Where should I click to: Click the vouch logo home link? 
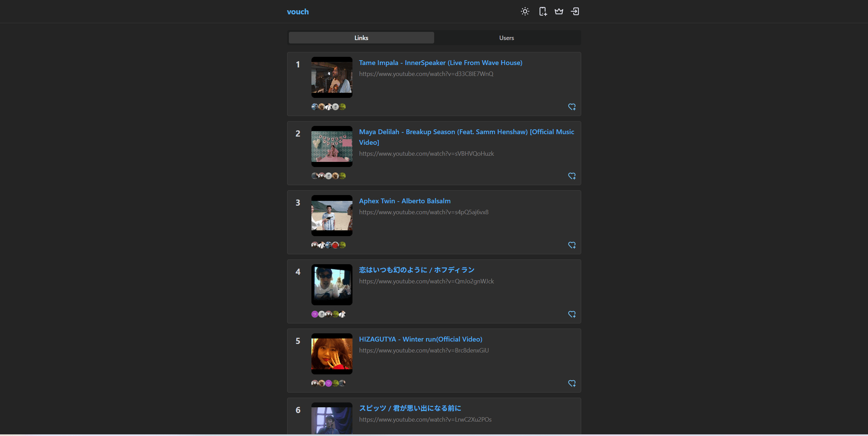(x=298, y=12)
